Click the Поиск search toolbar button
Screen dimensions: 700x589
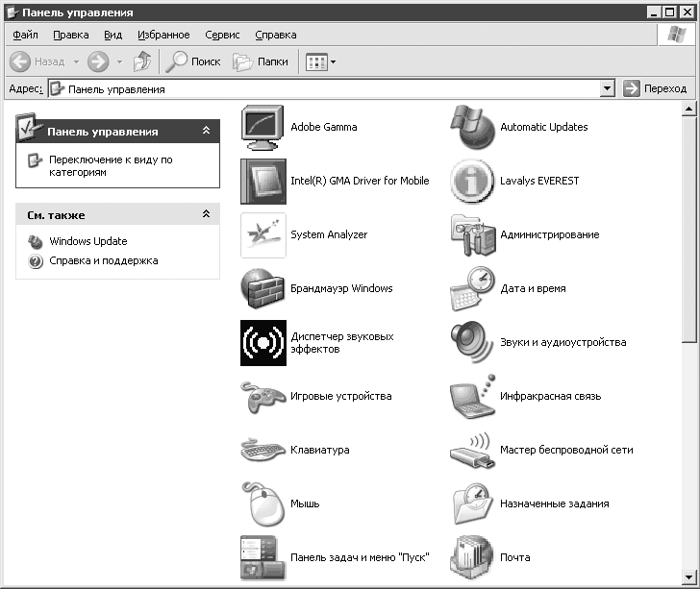pyautogui.click(x=193, y=61)
